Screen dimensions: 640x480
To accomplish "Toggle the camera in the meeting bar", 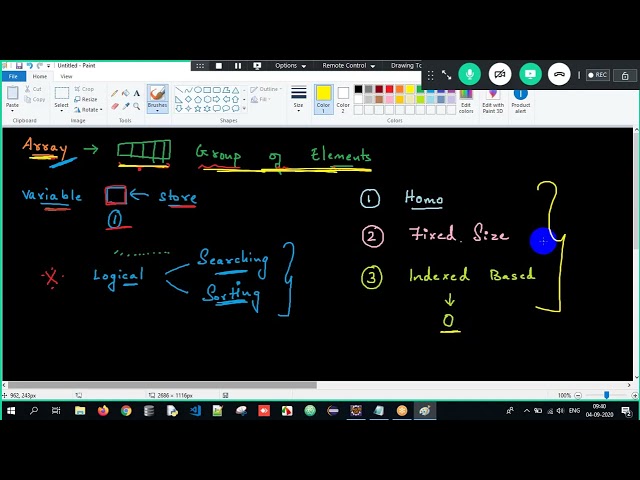I will point(500,74).
